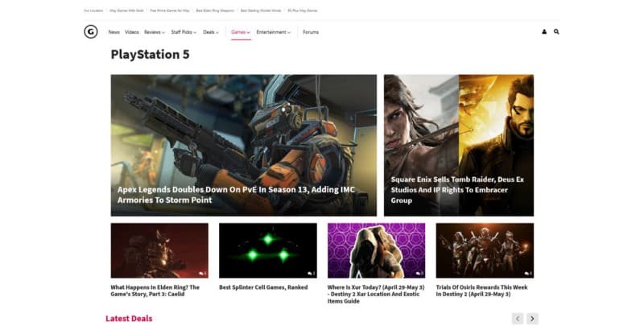644x326 pixels.
Task: Expand the Games dropdown menu
Action: [241, 32]
